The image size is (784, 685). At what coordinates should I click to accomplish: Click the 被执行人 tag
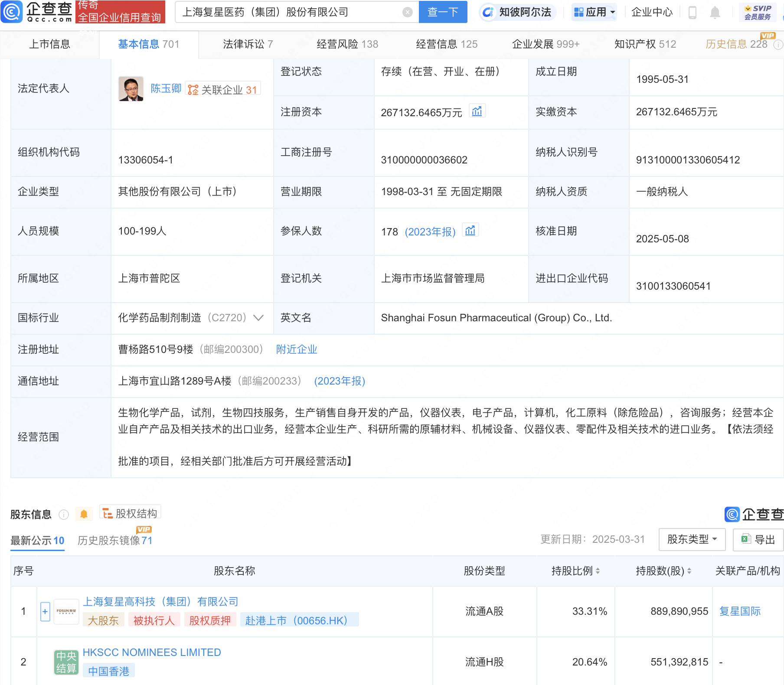pos(154,620)
